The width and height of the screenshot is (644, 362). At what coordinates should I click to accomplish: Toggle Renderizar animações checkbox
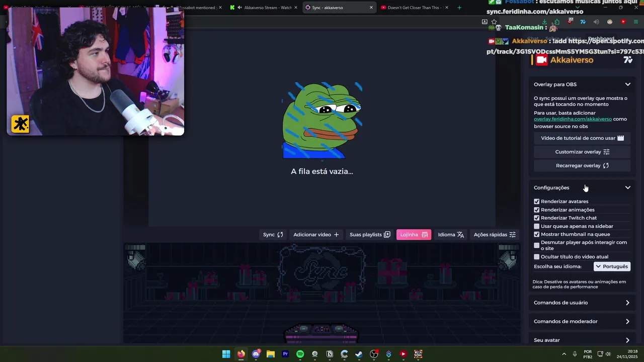coord(536,210)
